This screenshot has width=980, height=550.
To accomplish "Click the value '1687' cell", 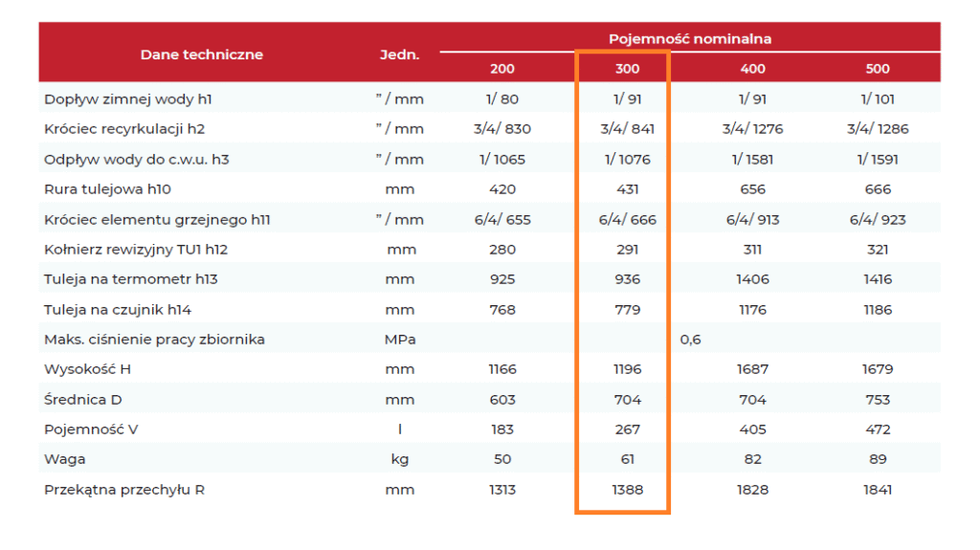I will pyautogui.click(x=752, y=369).
